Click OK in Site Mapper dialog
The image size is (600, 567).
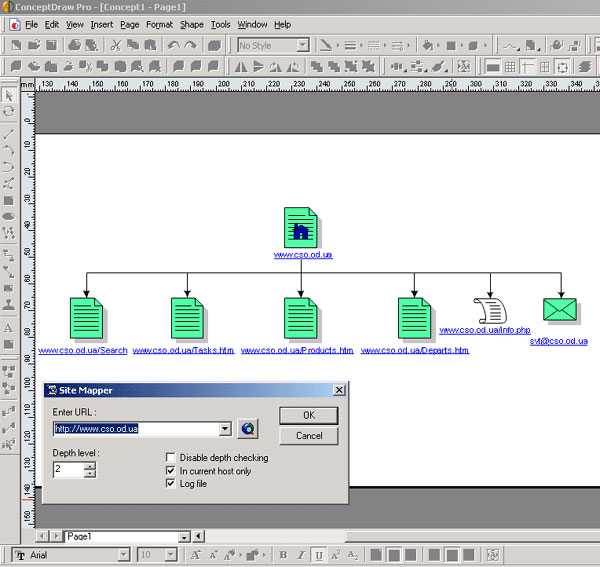click(x=309, y=415)
